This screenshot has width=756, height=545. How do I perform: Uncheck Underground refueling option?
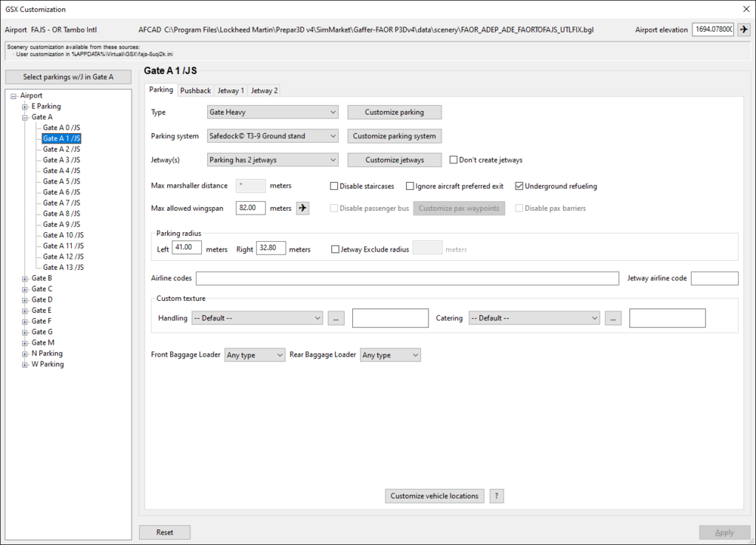(x=519, y=186)
